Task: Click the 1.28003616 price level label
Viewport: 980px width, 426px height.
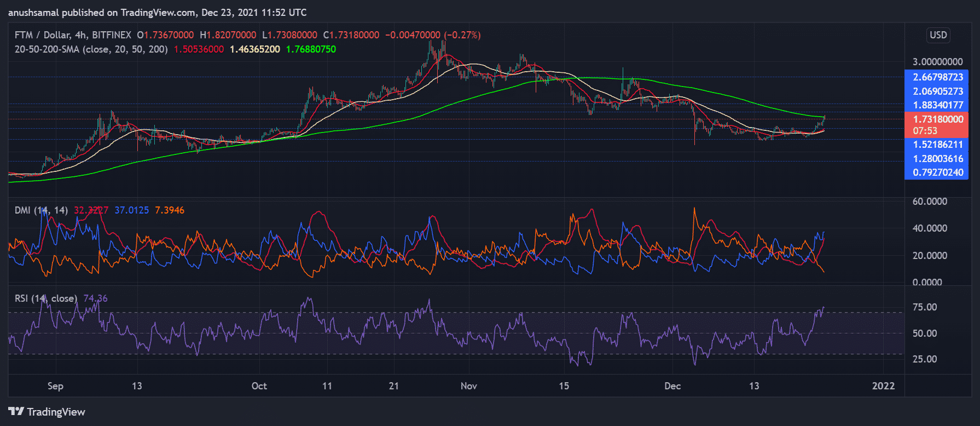Action: tap(937, 159)
